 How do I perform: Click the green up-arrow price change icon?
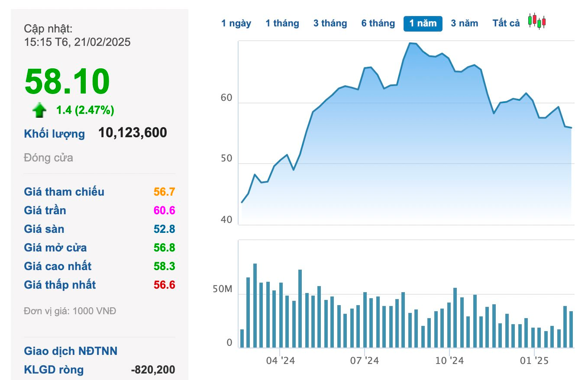click(39, 110)
